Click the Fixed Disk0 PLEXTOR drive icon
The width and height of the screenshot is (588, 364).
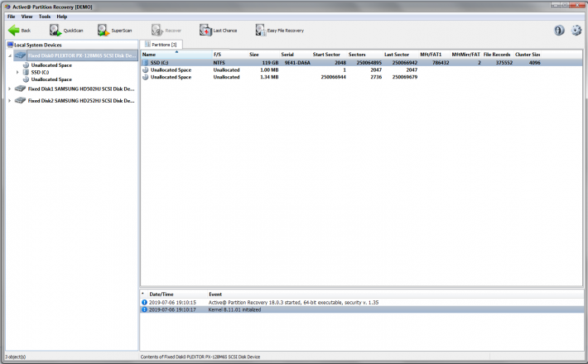20,55
